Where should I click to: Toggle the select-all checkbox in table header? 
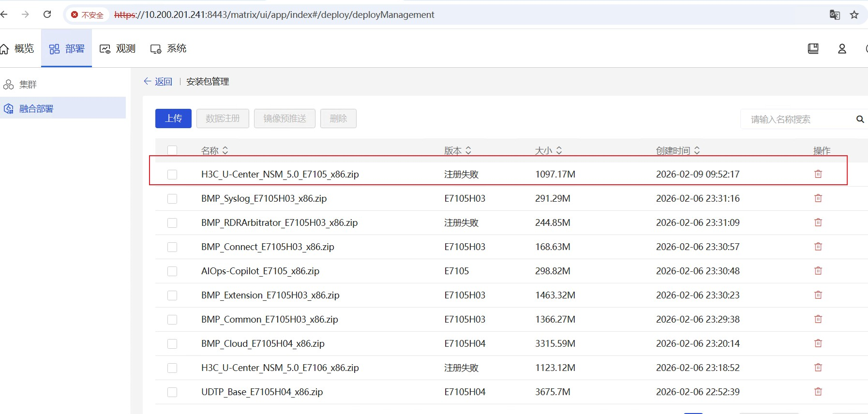click(172, 150)
